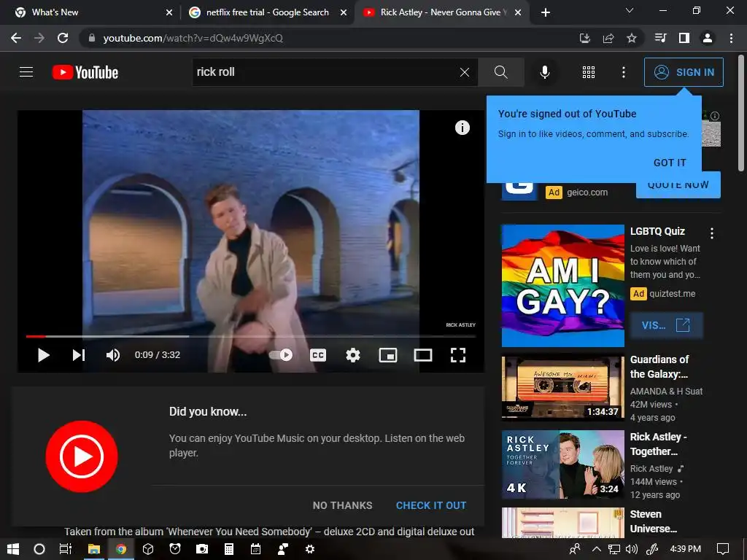Open taskbar volume control
The height and width of the screenshot is (560, 747).
(x=632, y=549)
